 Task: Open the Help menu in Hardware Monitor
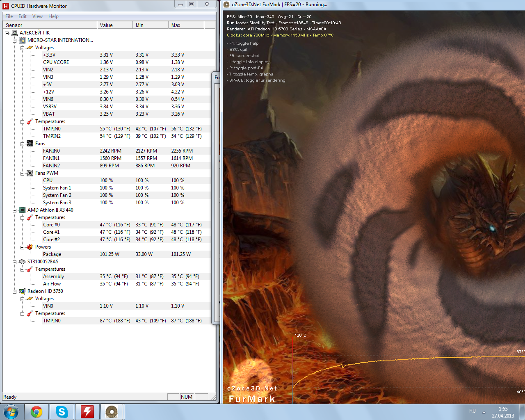(53, 16)
